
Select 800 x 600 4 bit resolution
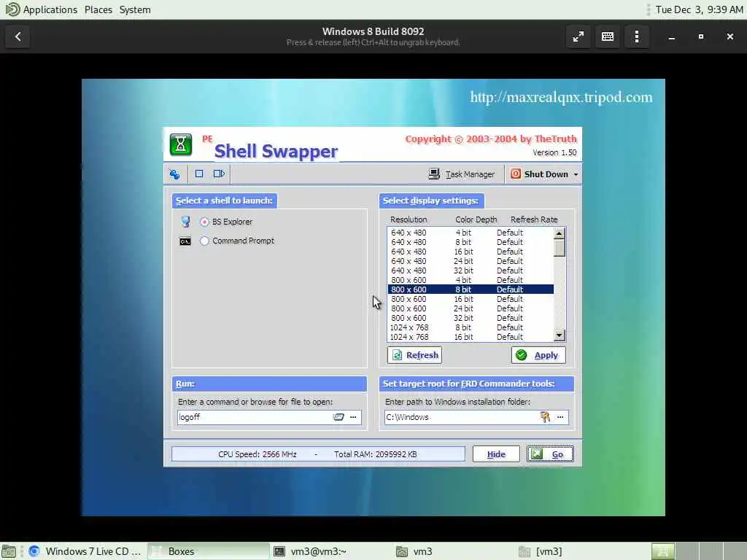tap(471, 280)
